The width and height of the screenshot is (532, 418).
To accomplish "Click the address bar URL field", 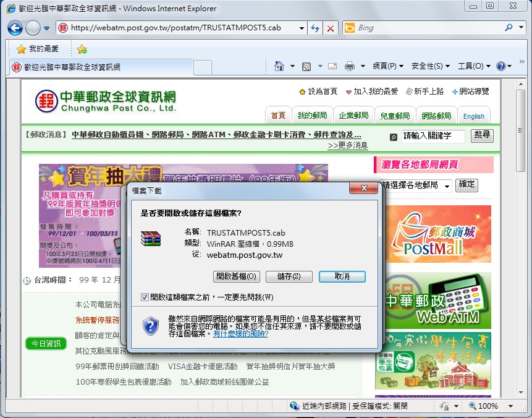I will (x=177, y=28).
